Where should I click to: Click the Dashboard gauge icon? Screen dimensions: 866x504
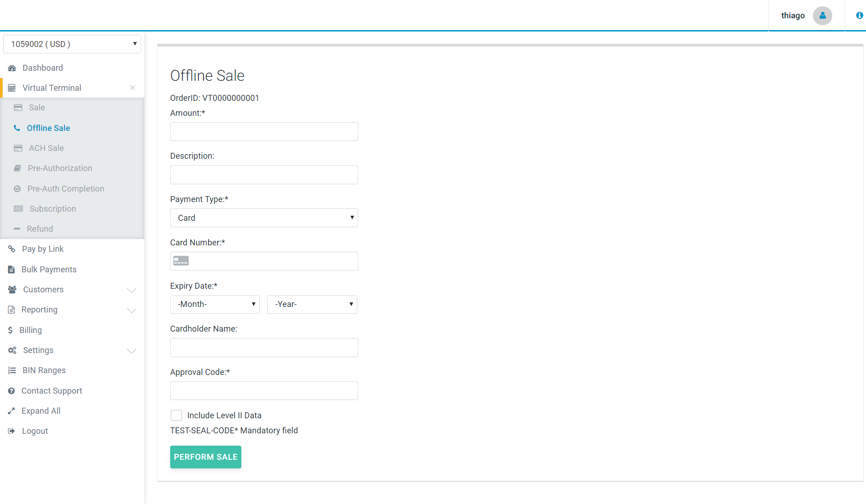[12, 68]
